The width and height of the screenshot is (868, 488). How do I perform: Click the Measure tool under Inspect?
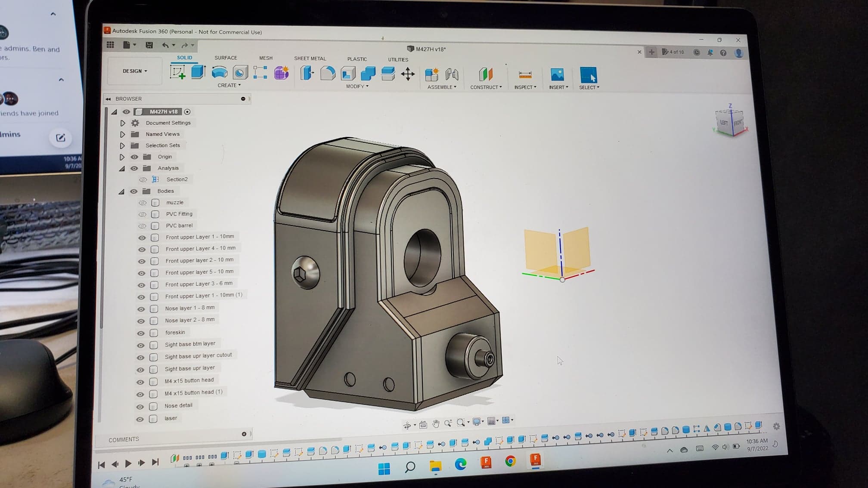(x=525, y=75)
